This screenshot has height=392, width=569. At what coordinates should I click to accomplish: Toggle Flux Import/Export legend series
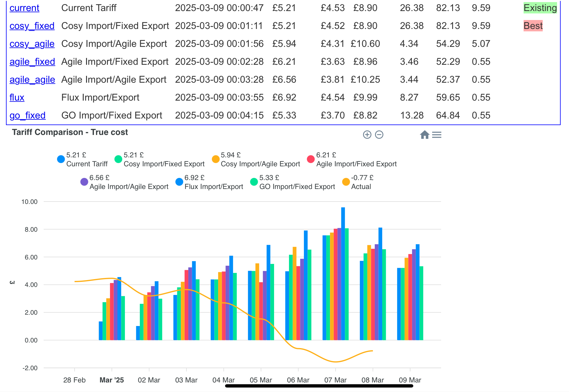click(209, 182)
